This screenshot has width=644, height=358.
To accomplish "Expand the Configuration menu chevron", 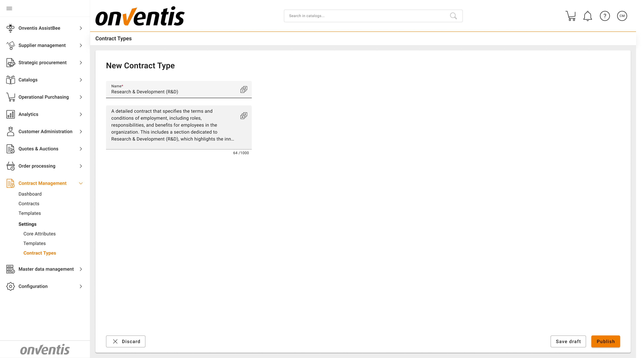I will (81, 286).
